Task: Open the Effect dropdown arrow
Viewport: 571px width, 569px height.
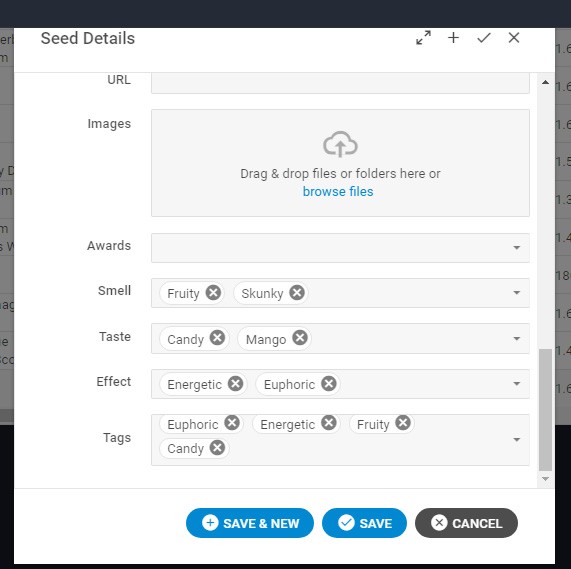Action: [x=516, y=384]
